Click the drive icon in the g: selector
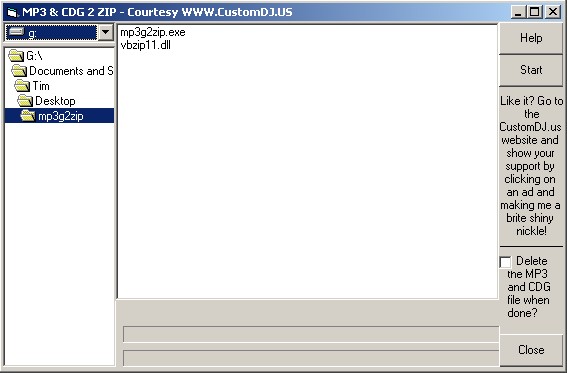This screenshot has width=567, height=373. click(x=17, y=32)
